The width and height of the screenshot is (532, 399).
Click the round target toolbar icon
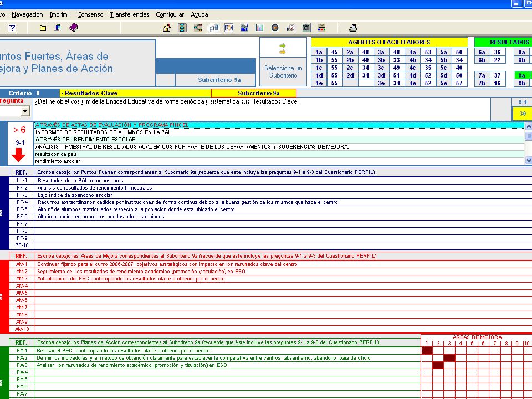(275, 28)
